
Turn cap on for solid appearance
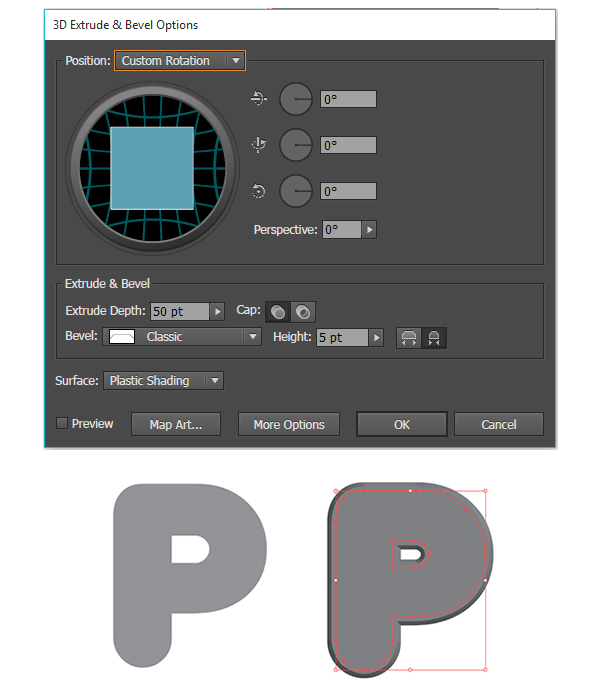278,312
